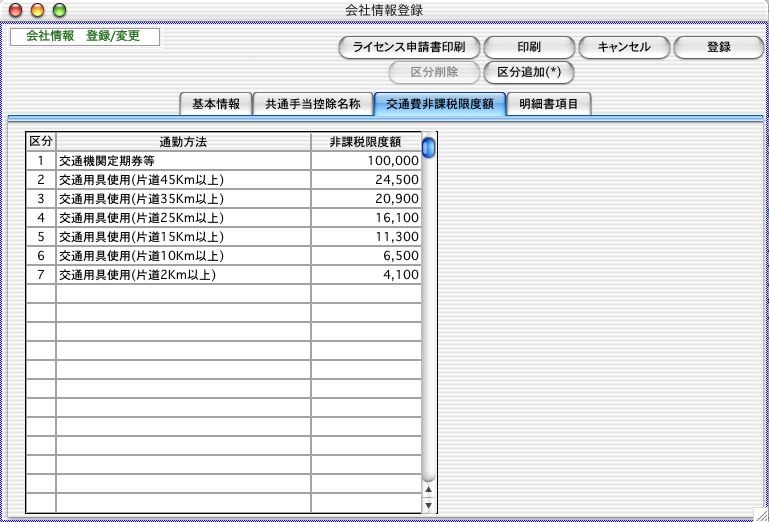Select the 交通用具使用(片道45Km以上) row
The height and width of the screenshot is (522, 769).
(x=183, y=179)
